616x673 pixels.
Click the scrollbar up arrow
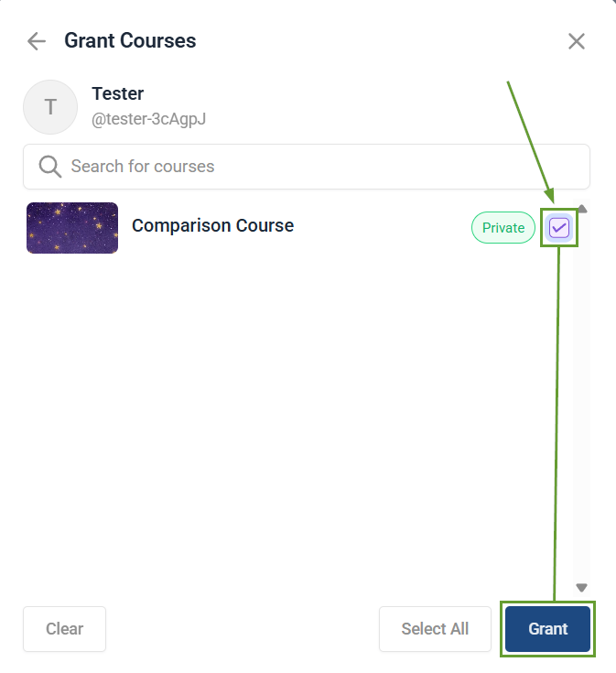[581, 209]
